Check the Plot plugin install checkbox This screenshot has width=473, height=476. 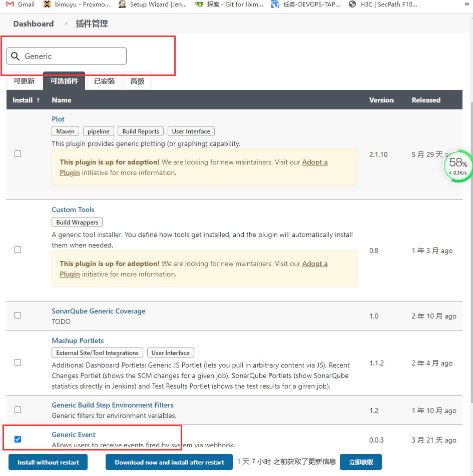[18, 153]
